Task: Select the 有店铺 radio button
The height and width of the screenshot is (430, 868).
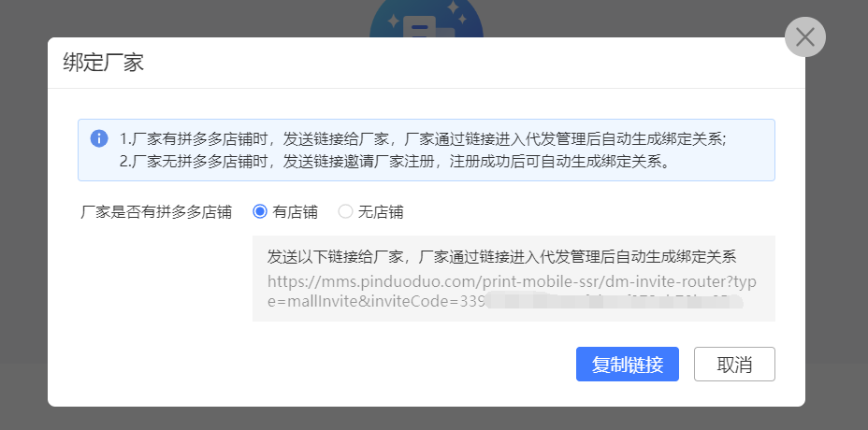Action: tap(260, 211)
